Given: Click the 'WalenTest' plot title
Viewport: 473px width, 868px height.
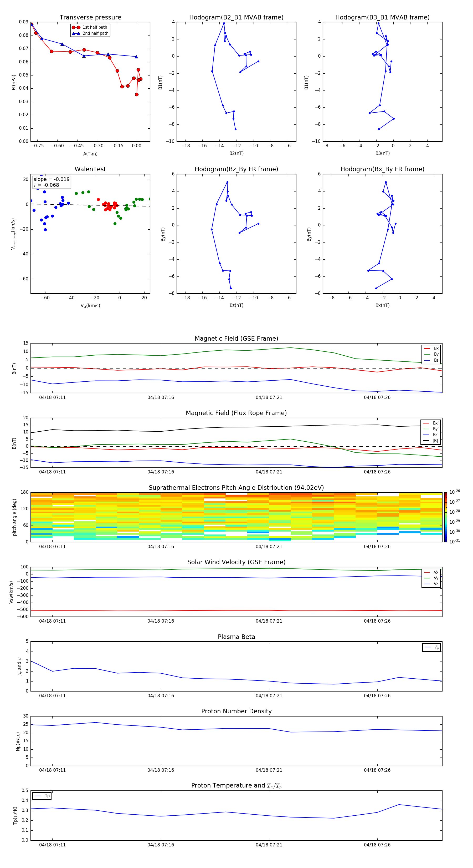Looking at the screenshot, I should point(90,169).
